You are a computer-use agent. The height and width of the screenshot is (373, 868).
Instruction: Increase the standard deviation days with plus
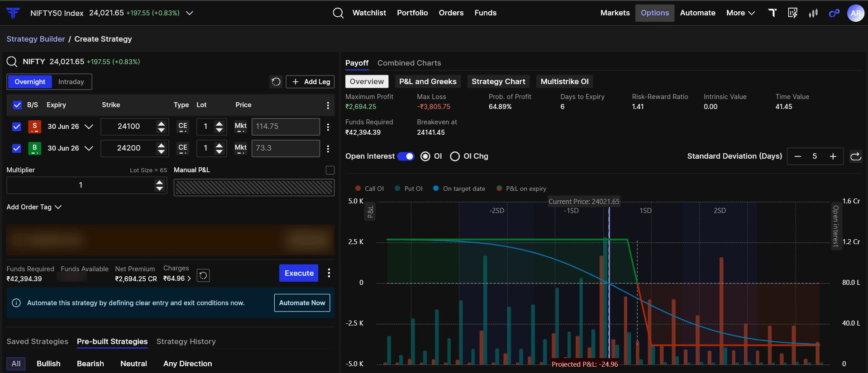833,156
